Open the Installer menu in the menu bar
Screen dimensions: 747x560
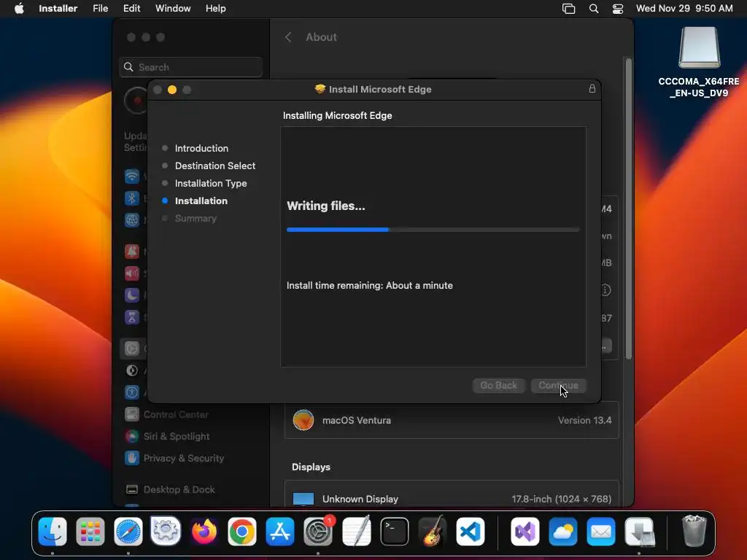click(x=58, y=9)
